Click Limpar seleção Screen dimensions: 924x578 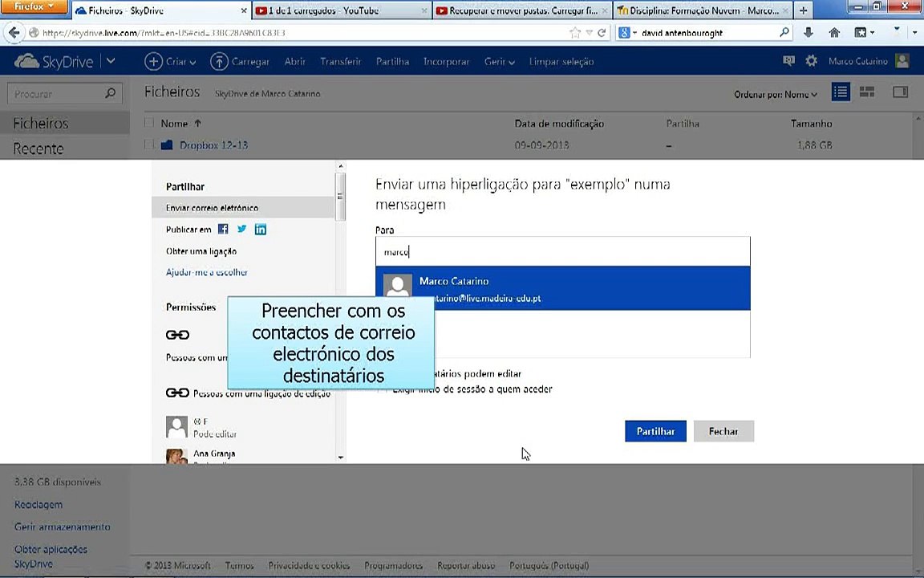click(561, 61)
